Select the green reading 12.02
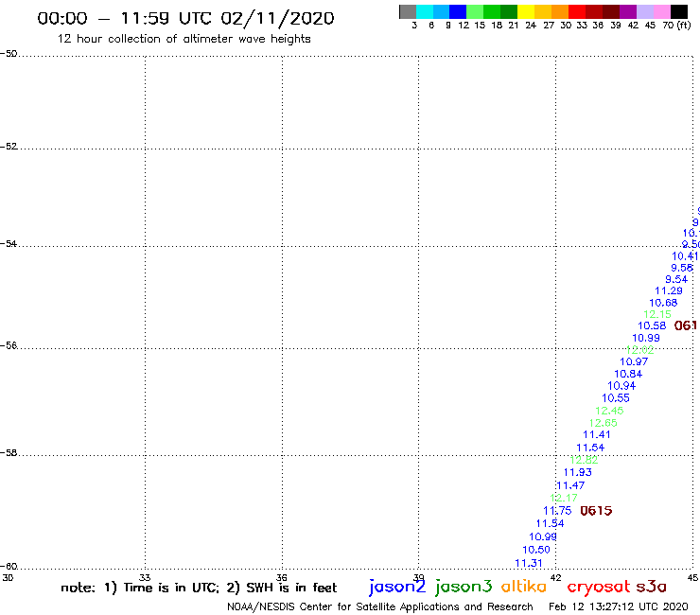700x615 pixels. (639, 350)
